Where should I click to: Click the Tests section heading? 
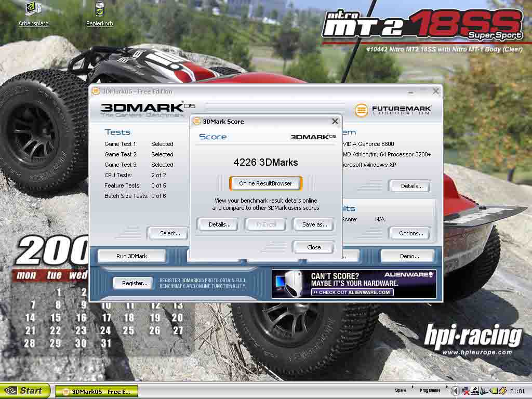pos(117,132)
